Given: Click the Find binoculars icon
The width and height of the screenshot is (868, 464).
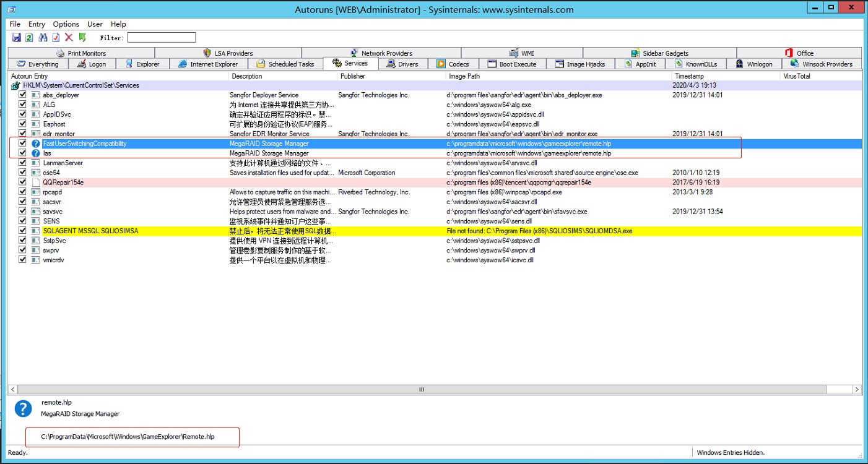Looking at the screenshot, I should click(43, 38).
